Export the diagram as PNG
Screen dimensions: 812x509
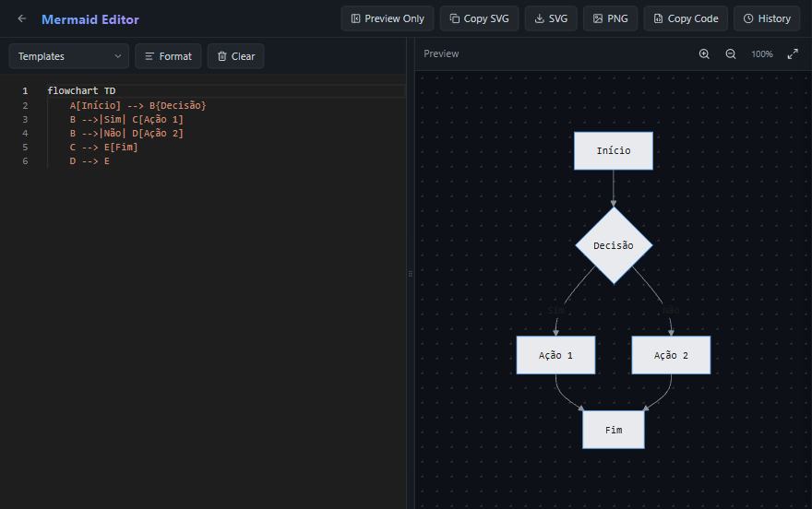pos(610,18)
